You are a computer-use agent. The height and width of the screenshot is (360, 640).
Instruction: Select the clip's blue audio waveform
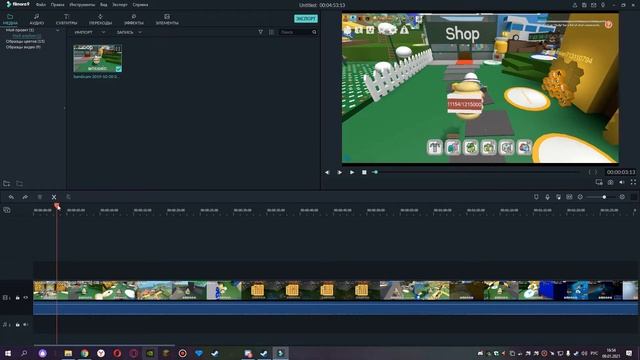[335, 308]
